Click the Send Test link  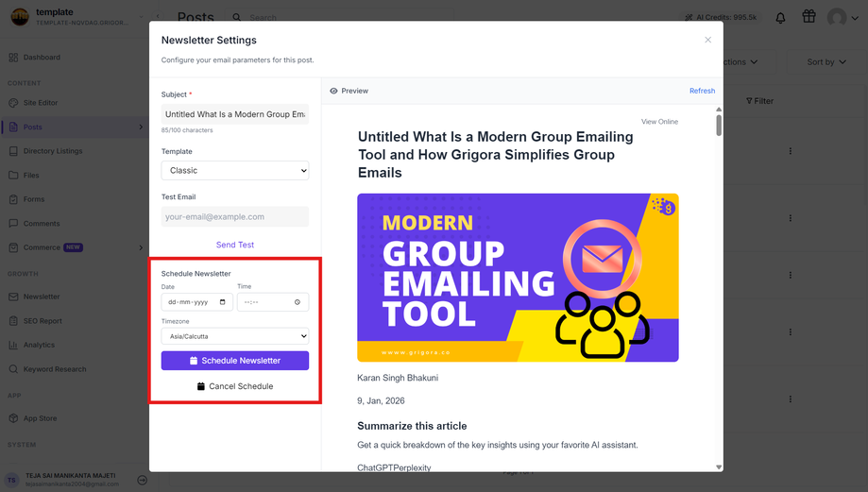pos(235,245)
